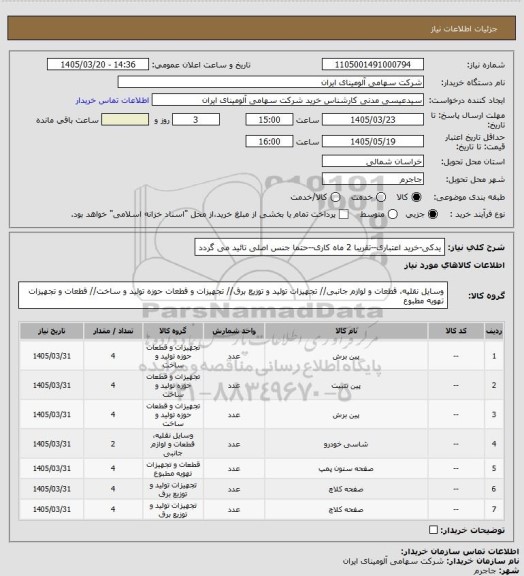Toggle the توضیحات خریدار checkbox
This screenshot has height=576, width=524.
click(434, 530)
